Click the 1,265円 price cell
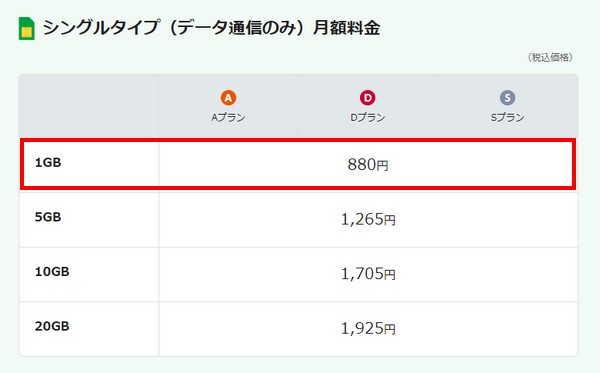Screen dimensions: 600x373 [368, 220]
